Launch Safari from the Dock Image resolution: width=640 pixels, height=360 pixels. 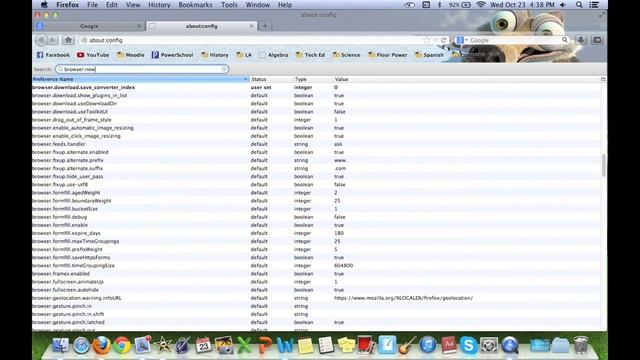coord(81,345)
